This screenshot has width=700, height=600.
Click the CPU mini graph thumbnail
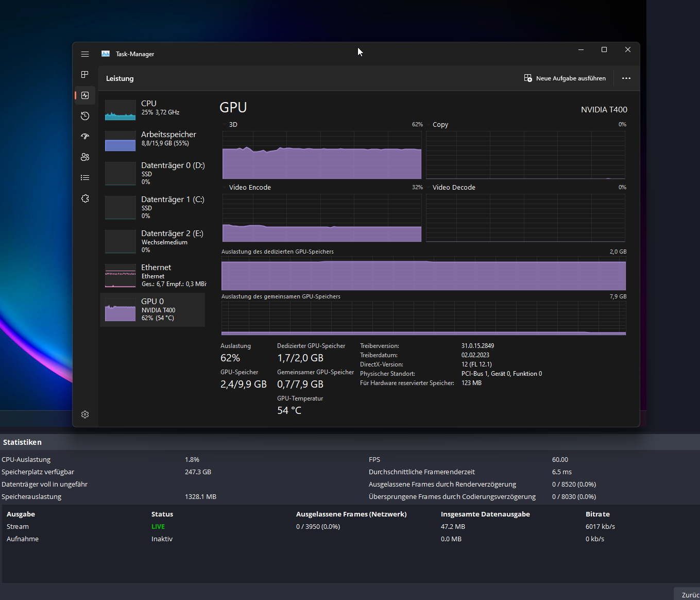[x=120, y=110]
